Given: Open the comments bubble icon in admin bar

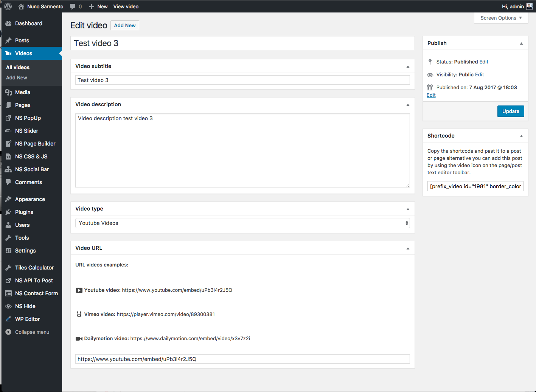Looking at the screenshot, I should [x=73, y=6].
